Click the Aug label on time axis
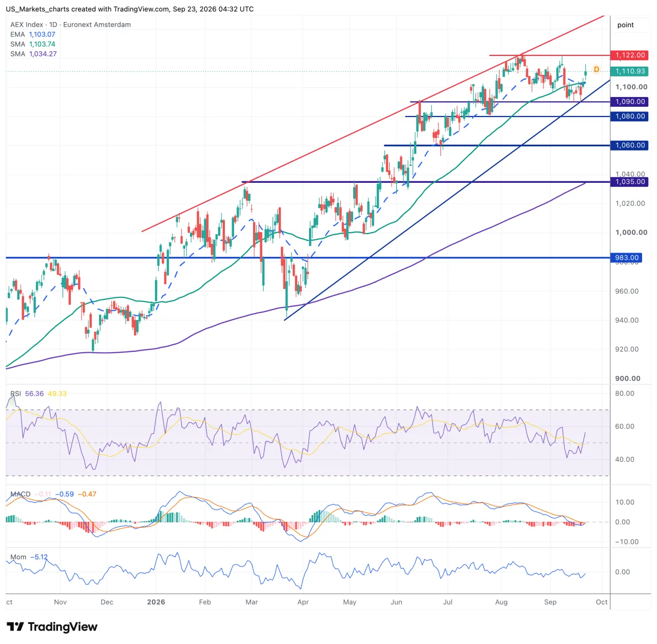The width and height of the screenshot is (657, 644). tap(501, 602)
